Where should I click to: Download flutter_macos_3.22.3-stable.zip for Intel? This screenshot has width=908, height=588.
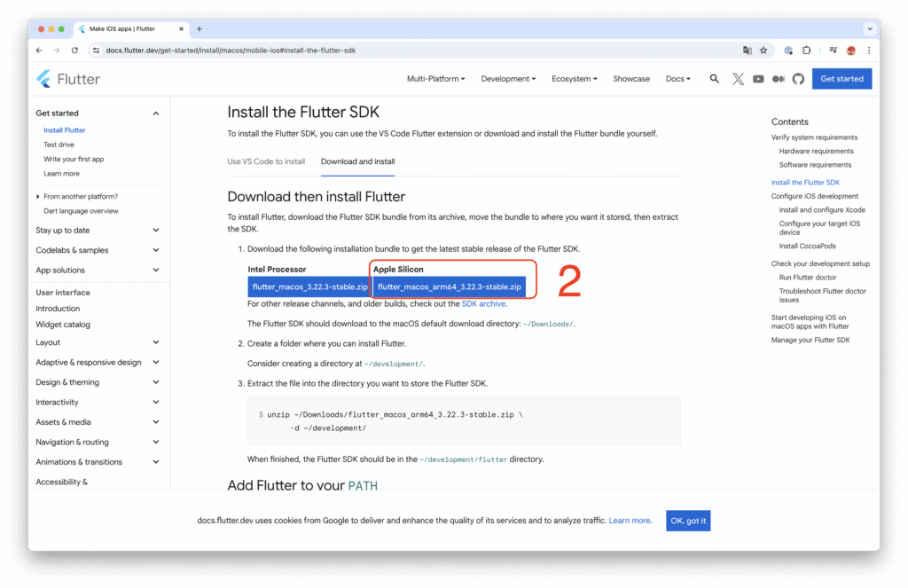pos(309,286)
